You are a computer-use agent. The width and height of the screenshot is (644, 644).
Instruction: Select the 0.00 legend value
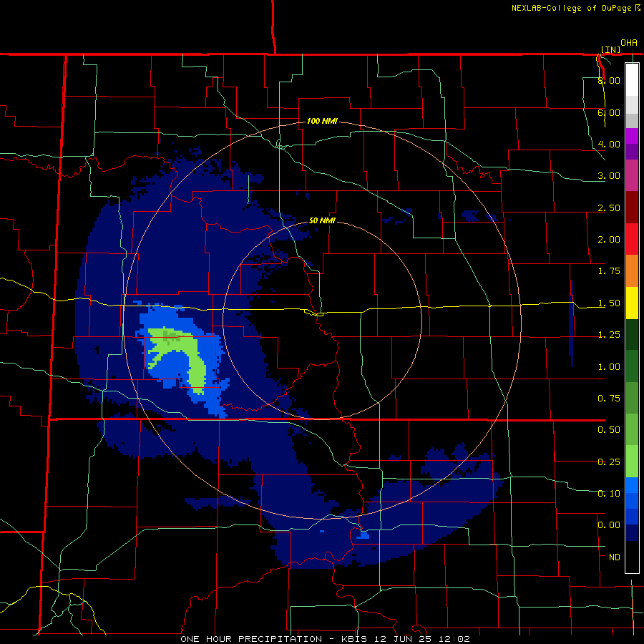pos(609,525)
